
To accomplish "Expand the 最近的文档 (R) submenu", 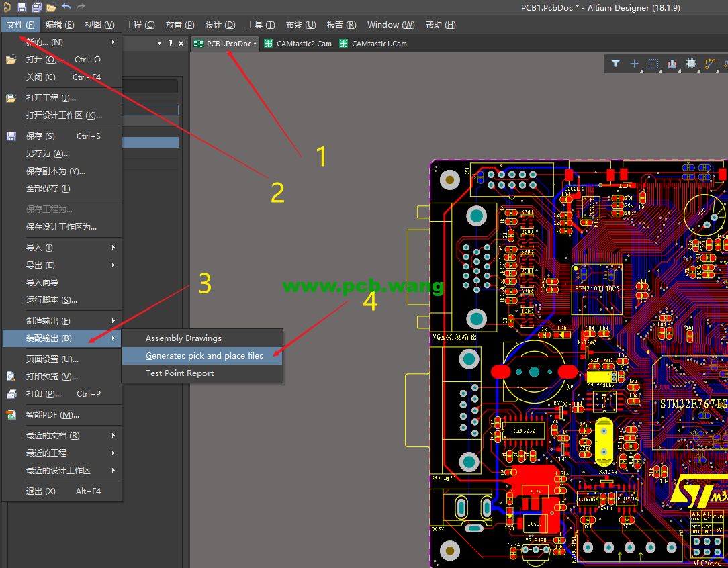I will pos(62,435).
